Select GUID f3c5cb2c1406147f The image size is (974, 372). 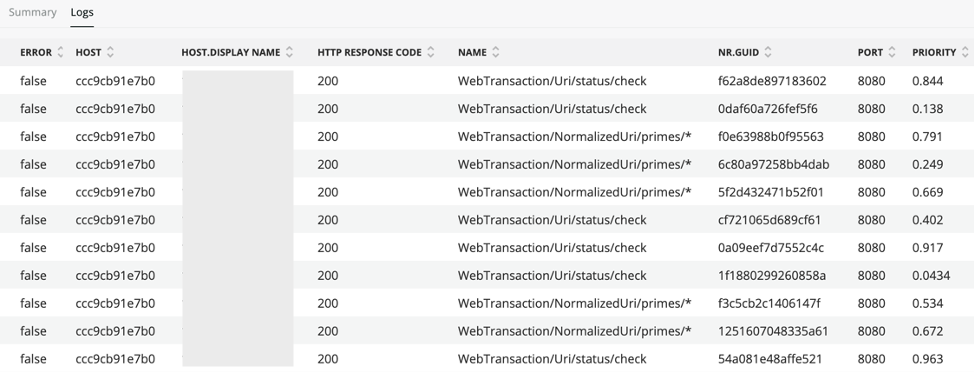(x=769, y=304)
